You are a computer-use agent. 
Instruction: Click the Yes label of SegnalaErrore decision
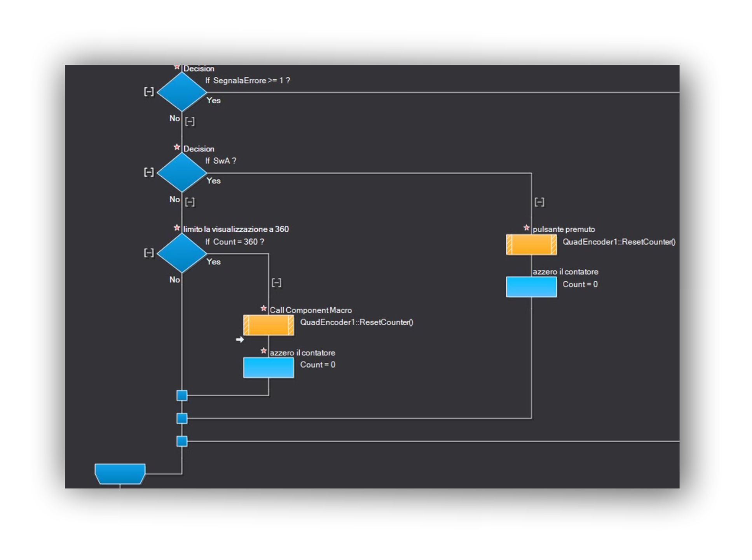pyautogui.click(x=214, y=100)
